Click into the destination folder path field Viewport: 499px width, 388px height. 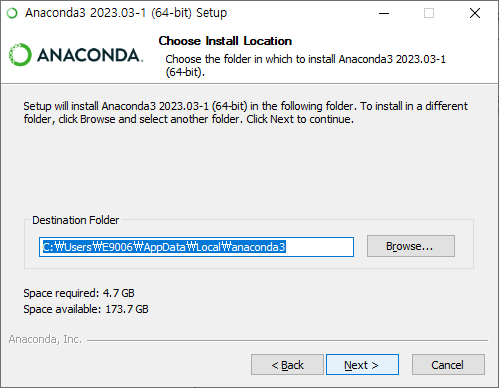pyautogui.click(x=196, y=247)
